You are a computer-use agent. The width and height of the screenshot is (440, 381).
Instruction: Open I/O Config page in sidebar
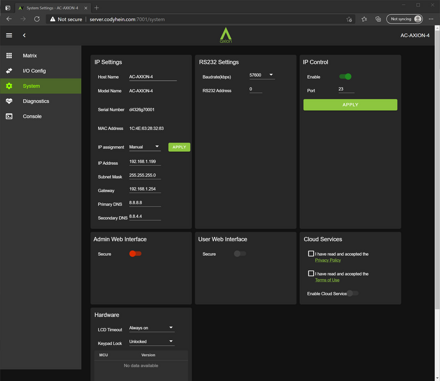pyautogui.click(x=41, y=71)
